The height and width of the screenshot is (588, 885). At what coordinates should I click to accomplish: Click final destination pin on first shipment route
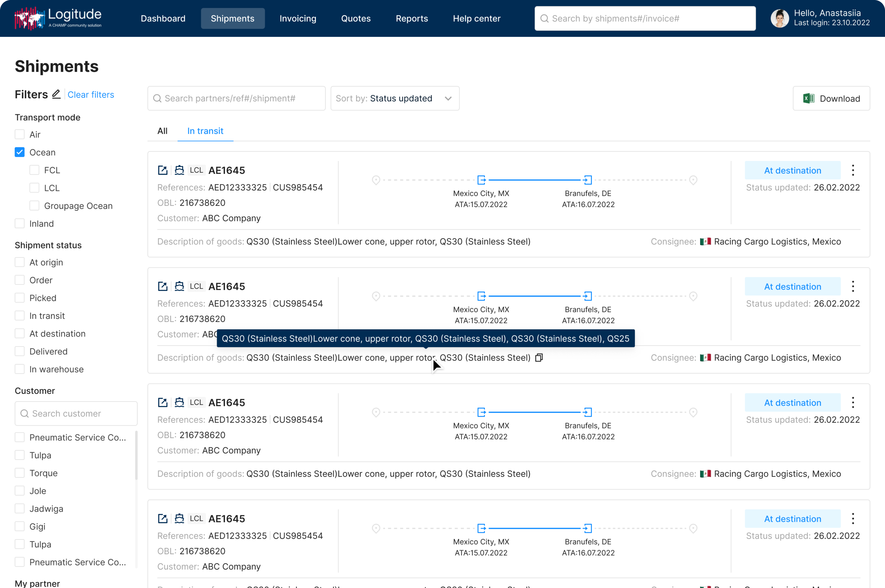[693, 180]
